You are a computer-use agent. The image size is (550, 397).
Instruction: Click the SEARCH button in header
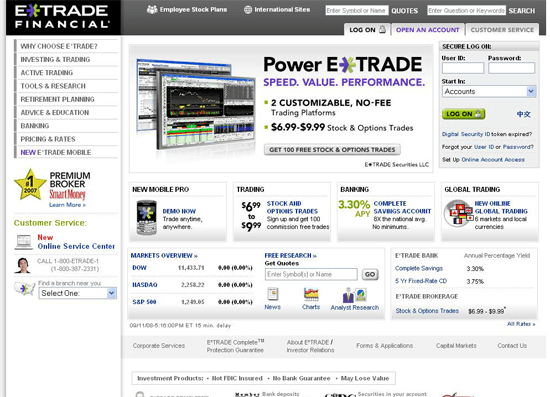522,11
